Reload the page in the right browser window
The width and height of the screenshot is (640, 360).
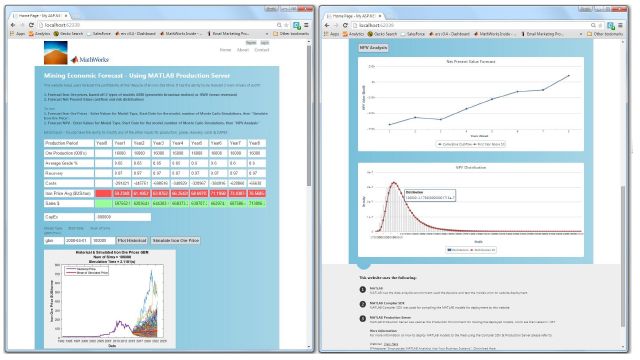click(x=345, y=25)
